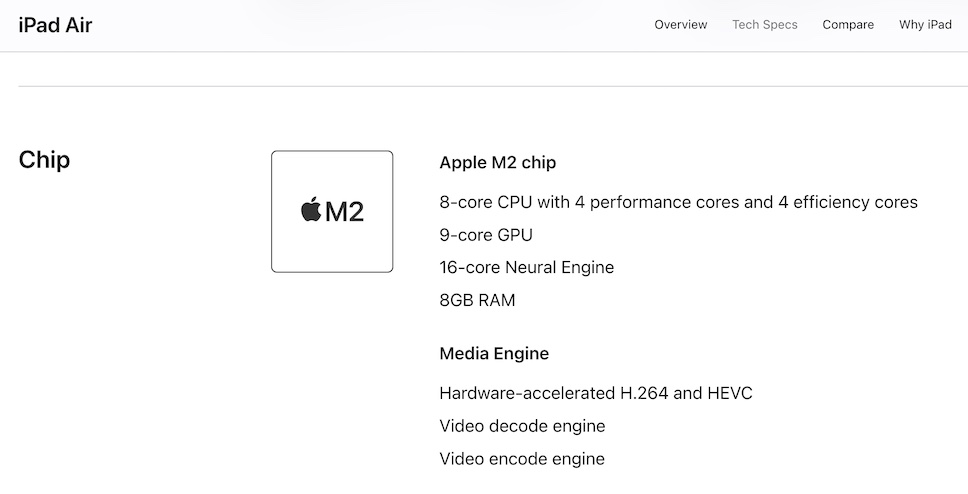Click the word "HEVC"
Viewport: 968px width, 494px height.
click(x=730, y=393)
